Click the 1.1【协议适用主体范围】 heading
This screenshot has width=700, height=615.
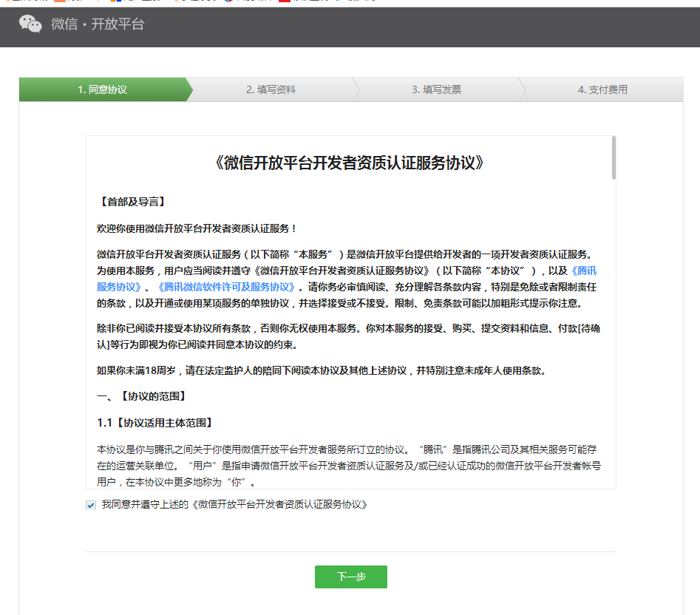point(156,423)
